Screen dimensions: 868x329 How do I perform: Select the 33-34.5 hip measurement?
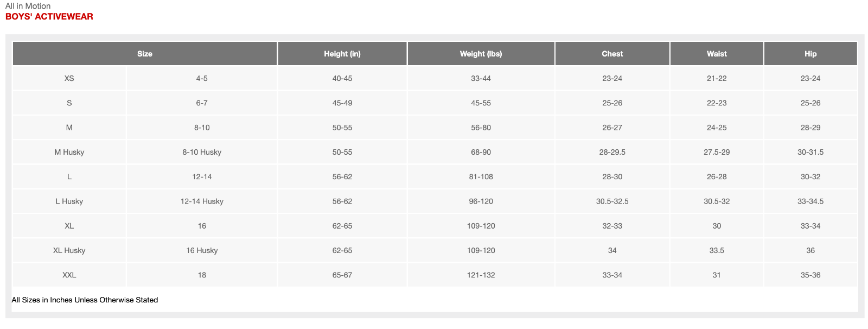[x=810, y=201]
